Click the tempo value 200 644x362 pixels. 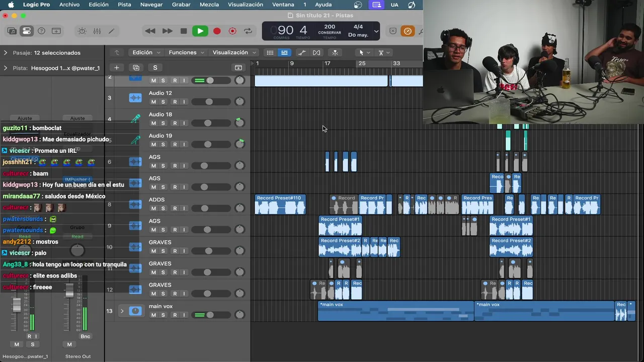click(x=330, y=27)
